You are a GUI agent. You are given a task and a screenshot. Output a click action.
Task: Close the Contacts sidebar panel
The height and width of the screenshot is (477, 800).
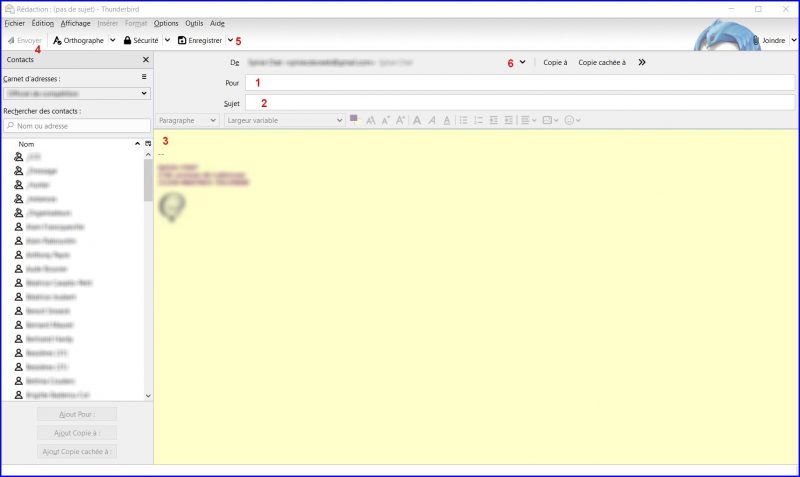coord(145,60)
